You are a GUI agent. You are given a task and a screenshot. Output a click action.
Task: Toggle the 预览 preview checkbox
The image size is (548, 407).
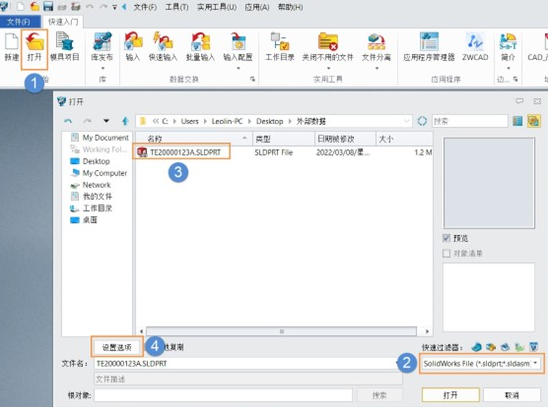pyautogui.click(x=446, y=238)
